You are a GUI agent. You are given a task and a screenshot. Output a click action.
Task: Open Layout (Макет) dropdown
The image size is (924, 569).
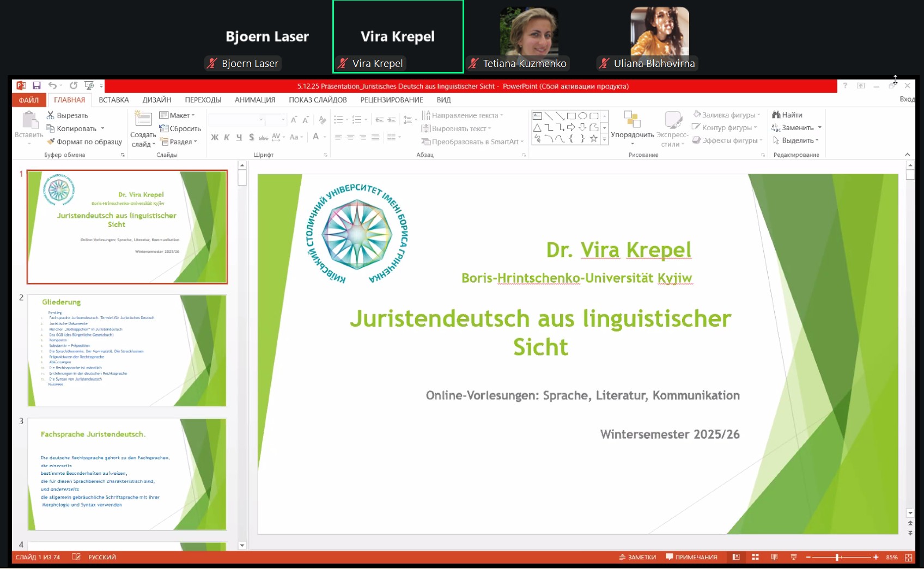coord(177,115)
